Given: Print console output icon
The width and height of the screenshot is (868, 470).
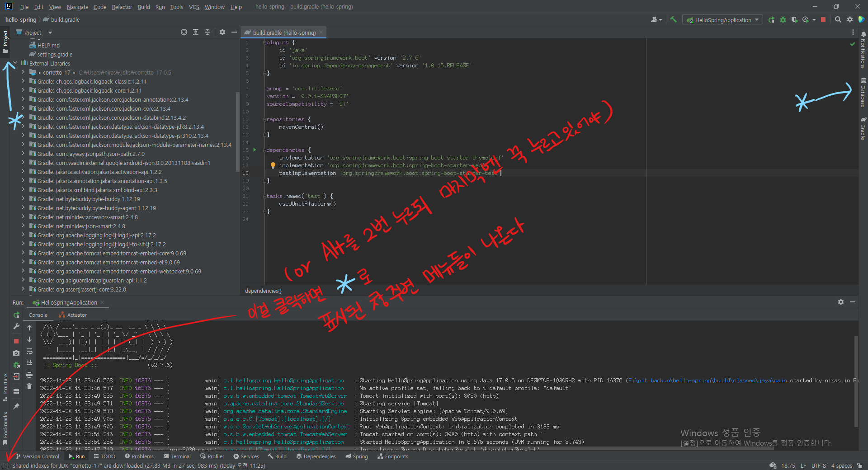Looking at the screenshot, I should pyautogui.click(x=29, y=375).
